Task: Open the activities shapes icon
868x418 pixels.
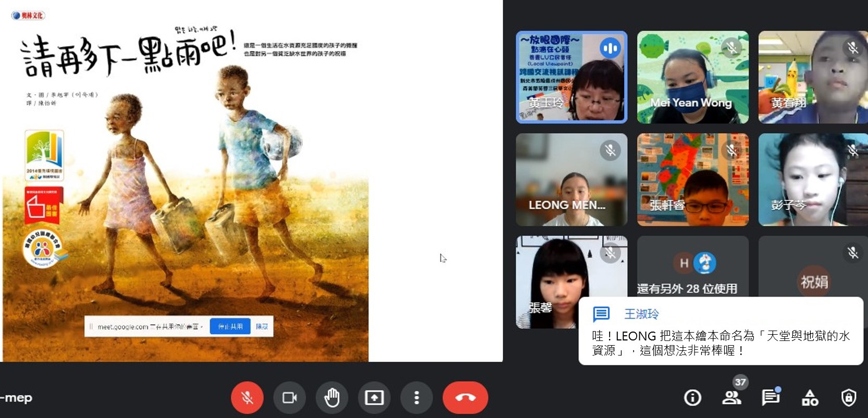Action: (x=810, y=398)
